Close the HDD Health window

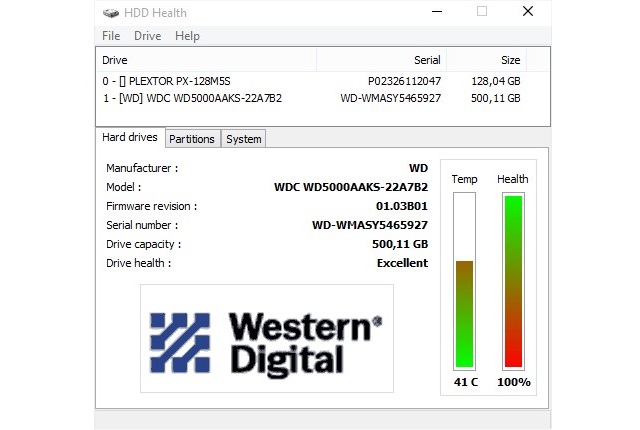(x=528, y=11)
